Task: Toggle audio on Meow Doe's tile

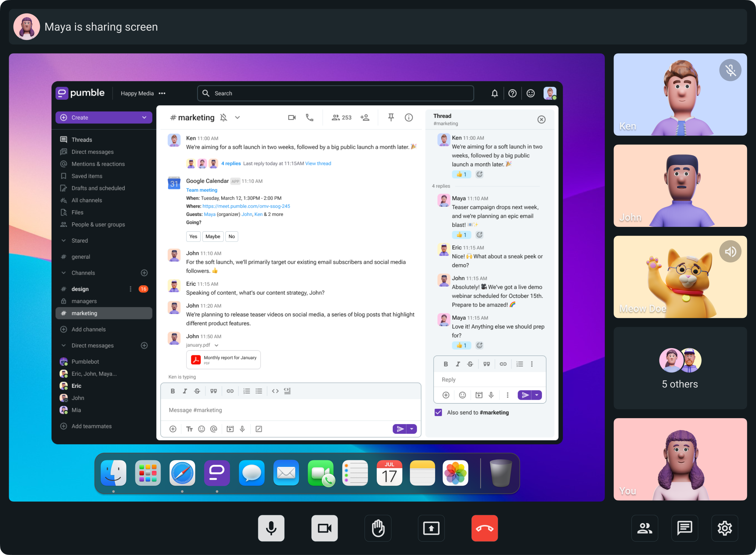Action: 730,251
